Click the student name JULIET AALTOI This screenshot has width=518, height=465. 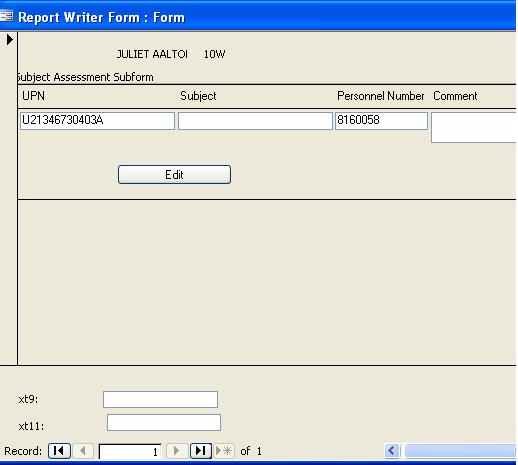(152, 54)
